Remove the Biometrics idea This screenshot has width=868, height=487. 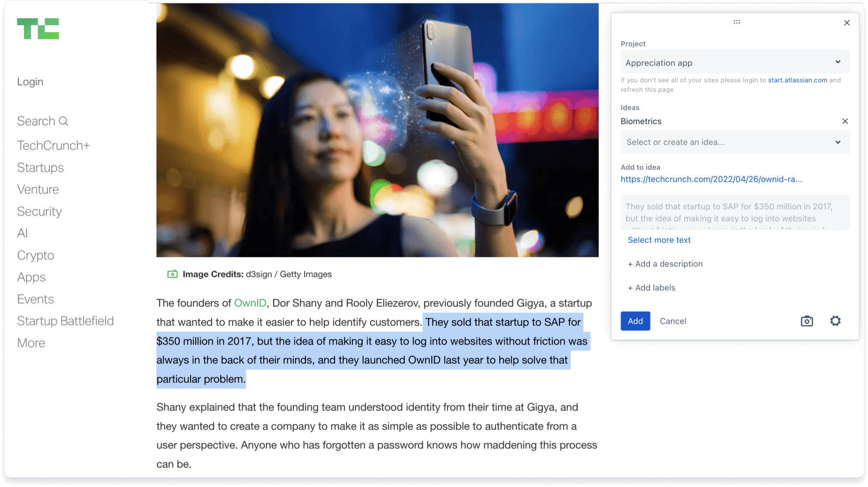point(845,121)
